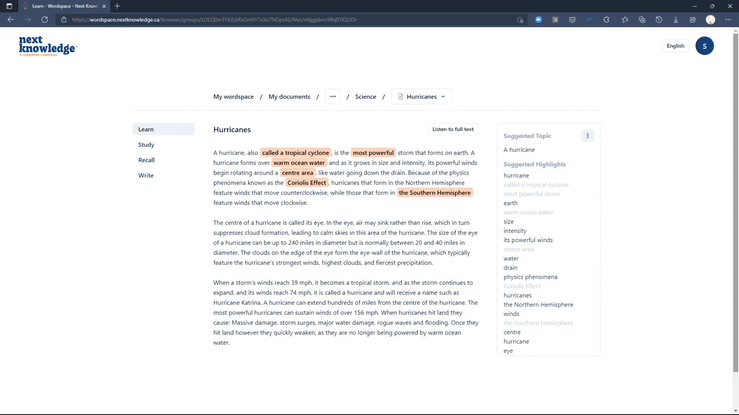This screenshot has width=739, height=415.
Task: Change language with the English button
Action: (675, 46)
